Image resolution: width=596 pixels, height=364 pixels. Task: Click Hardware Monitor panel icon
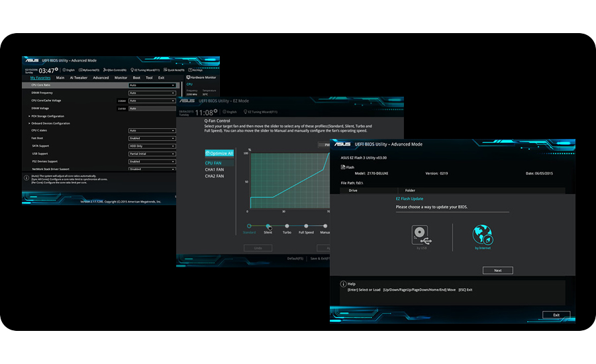point(188,77)
